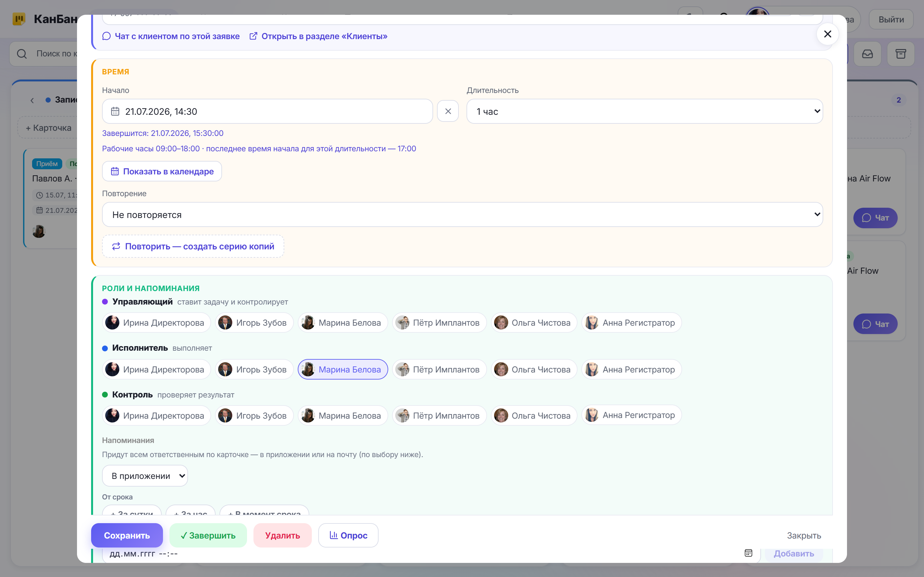Viewport: 924px width, 577px height.
Task: Click the archive box icon
Action: (901, 54)
